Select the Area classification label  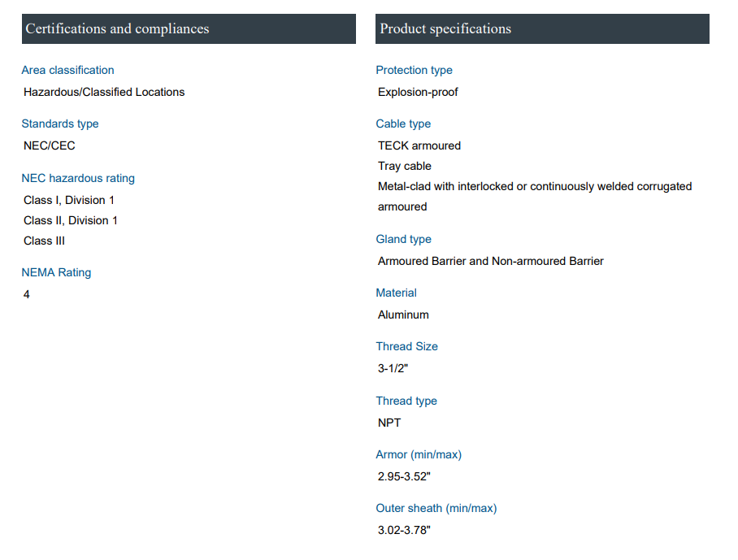click(67, 70)
